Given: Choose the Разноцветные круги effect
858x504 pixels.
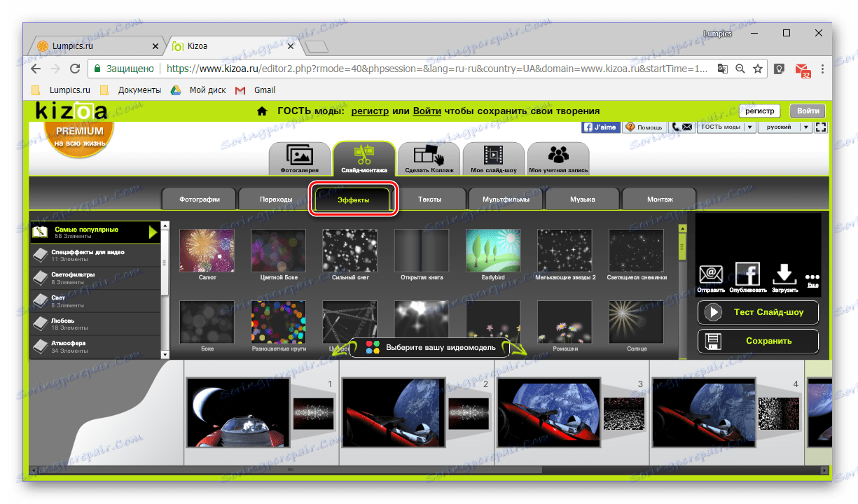Looking at the screenshot, I should click(279, 322).
